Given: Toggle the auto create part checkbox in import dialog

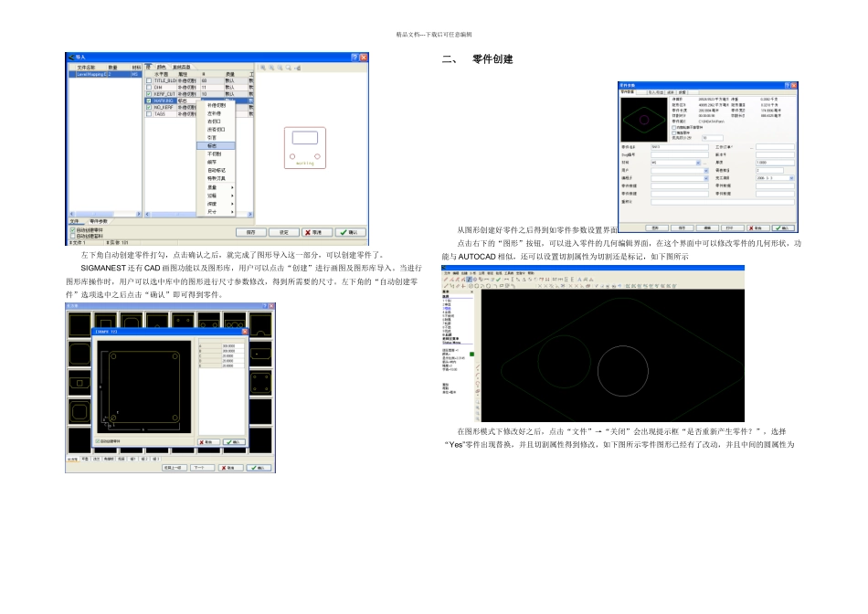Looking at the screenshot, I should pos(72,229).
